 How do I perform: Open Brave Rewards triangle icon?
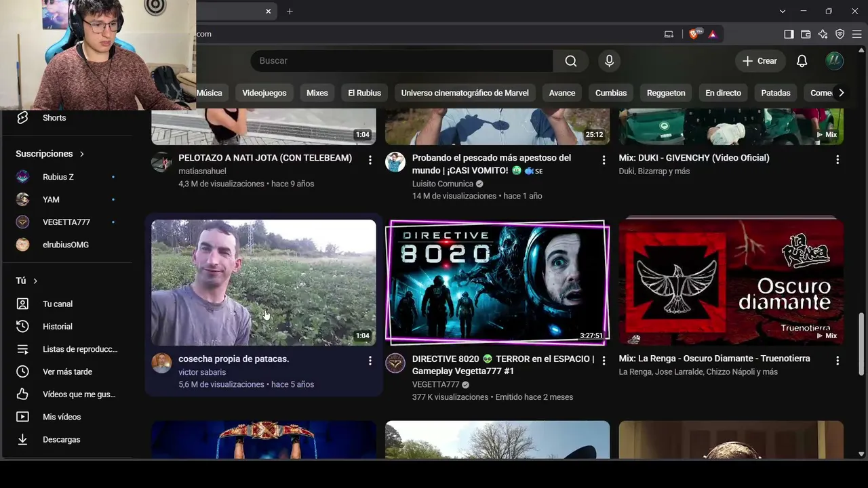[712, 34]
